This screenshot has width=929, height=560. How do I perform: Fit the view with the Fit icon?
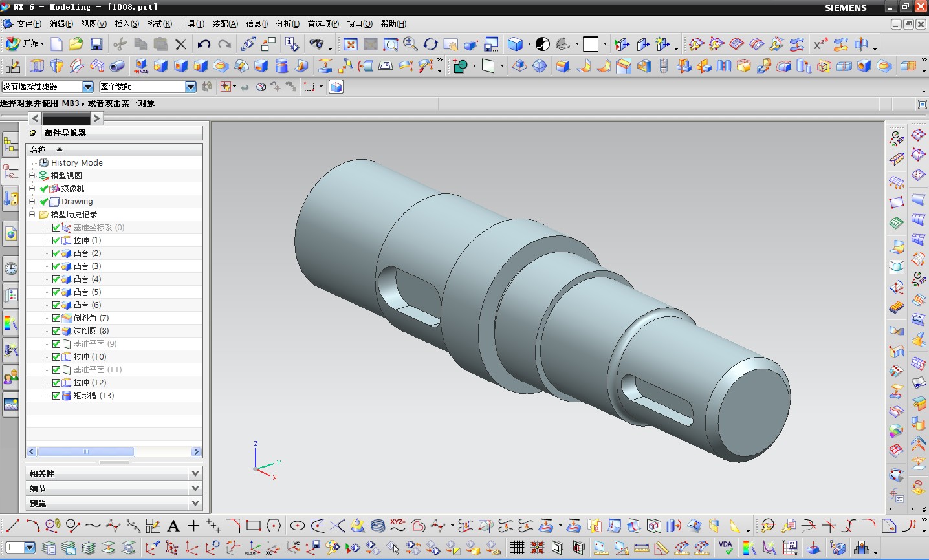coord(351,44)
